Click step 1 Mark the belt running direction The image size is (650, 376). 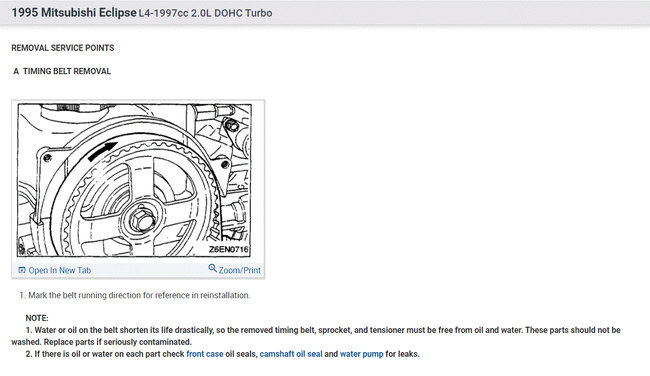click(x=135, y=295)
